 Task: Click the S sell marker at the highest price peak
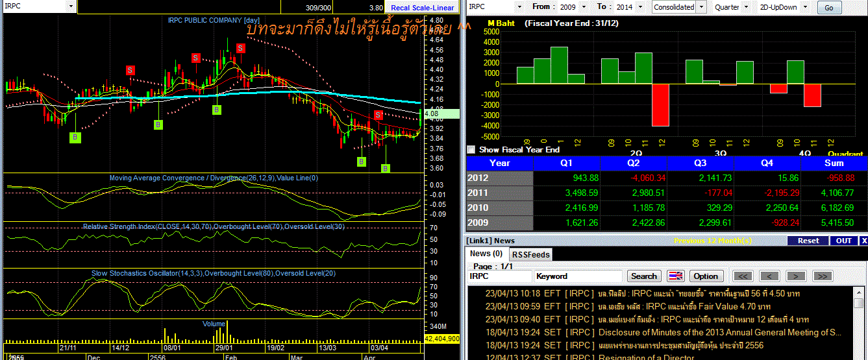pyautogui.click(x=240, y=48)
